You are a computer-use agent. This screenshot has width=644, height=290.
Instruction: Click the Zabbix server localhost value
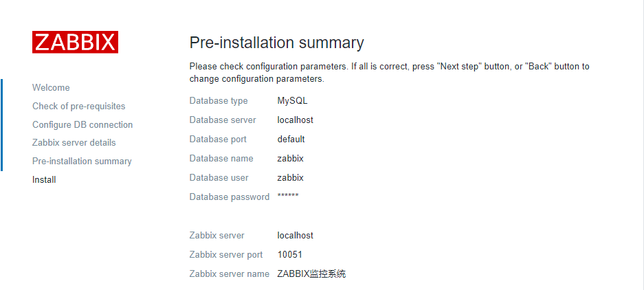pos(295,236)
